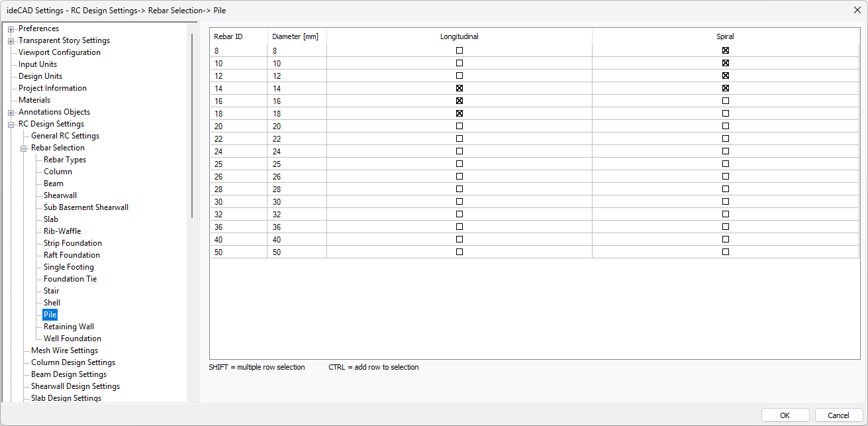Select the Shell rebar selection item
The height and width of the screenshot is (426, 868).
coord(52,303)
